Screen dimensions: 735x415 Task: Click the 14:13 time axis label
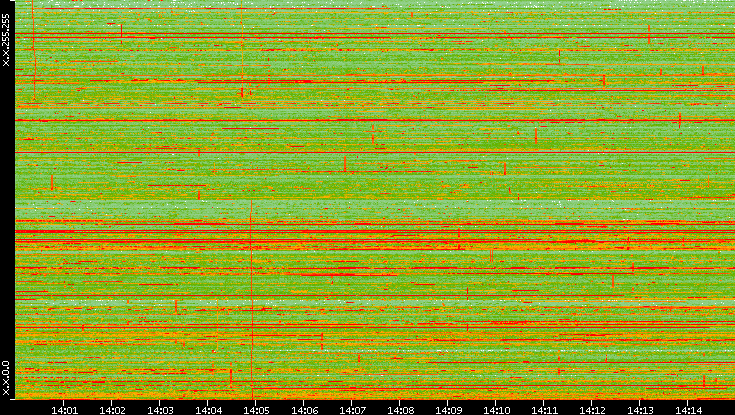[640, 410]
